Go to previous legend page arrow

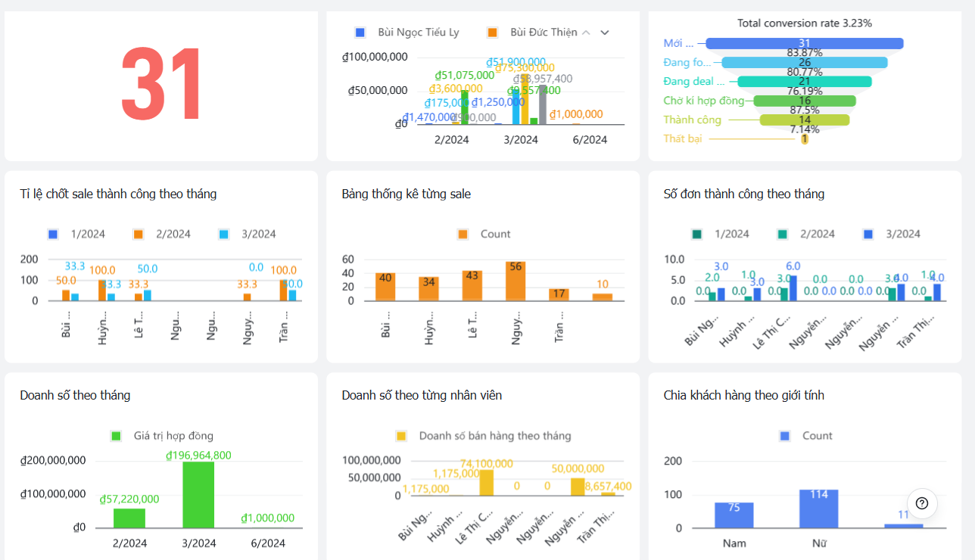pos(585,33)
